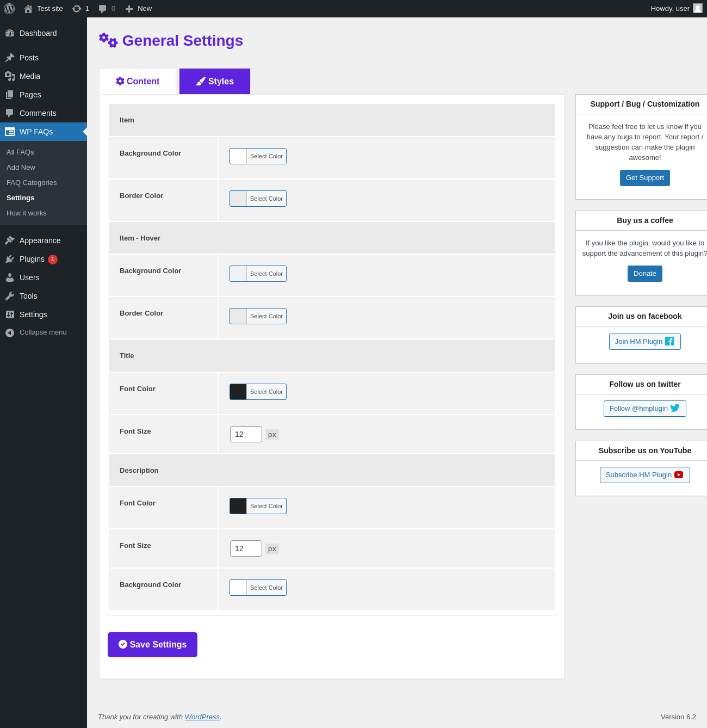Open the WordPress footer link

(x=202, y=717)
